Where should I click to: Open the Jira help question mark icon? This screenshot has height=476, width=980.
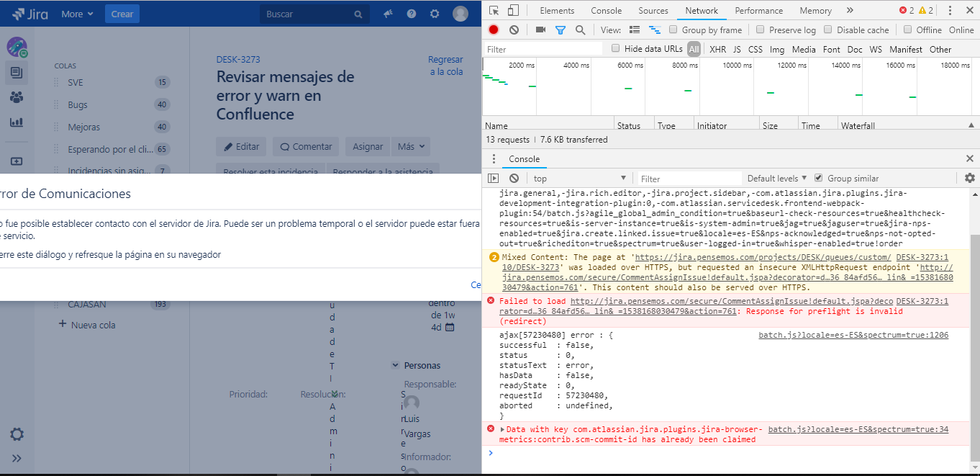pyautogui.click(x=412, y=14)
